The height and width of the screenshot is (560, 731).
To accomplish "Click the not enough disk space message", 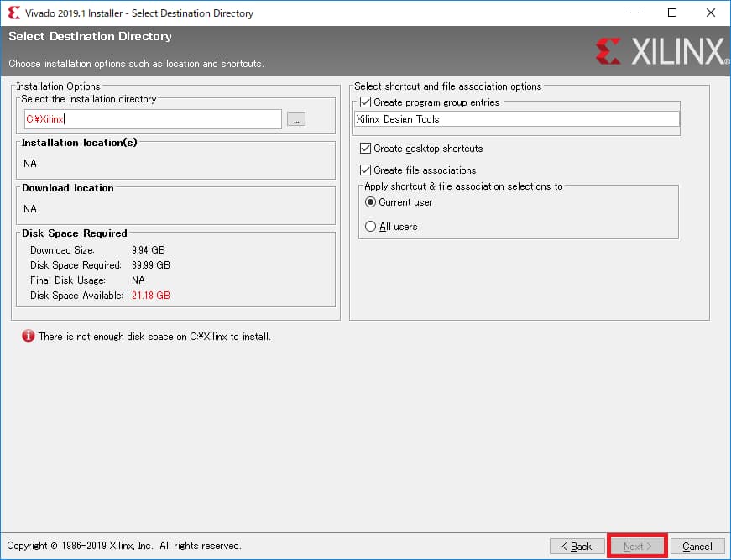I will pos(154,337).
